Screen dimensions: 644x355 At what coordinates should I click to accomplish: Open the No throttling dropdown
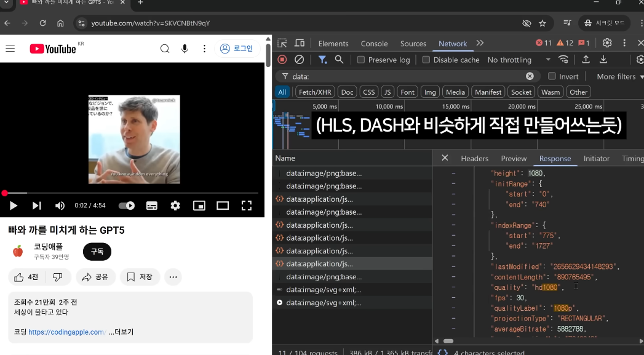click(519, 60)
